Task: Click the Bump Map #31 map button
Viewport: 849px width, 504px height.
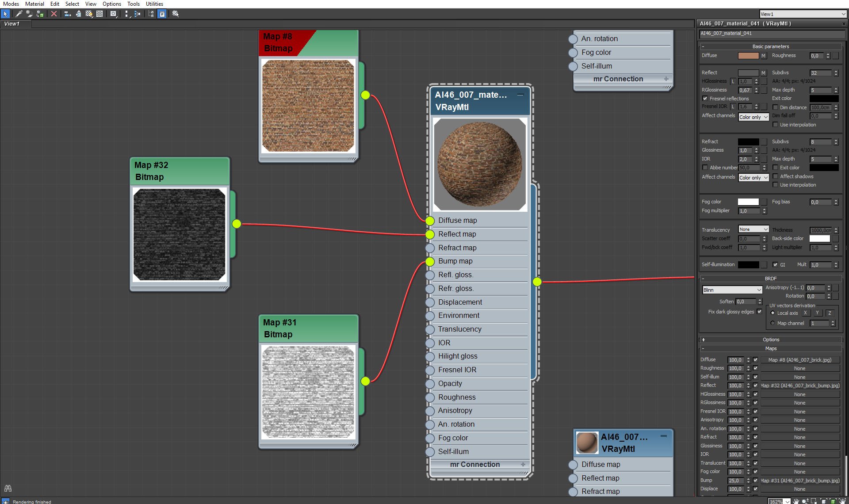Action: click(x=799, y=481)
